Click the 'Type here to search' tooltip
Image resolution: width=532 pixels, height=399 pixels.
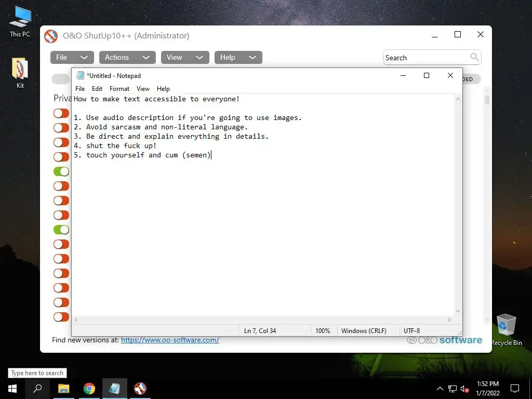click(37, 373)
